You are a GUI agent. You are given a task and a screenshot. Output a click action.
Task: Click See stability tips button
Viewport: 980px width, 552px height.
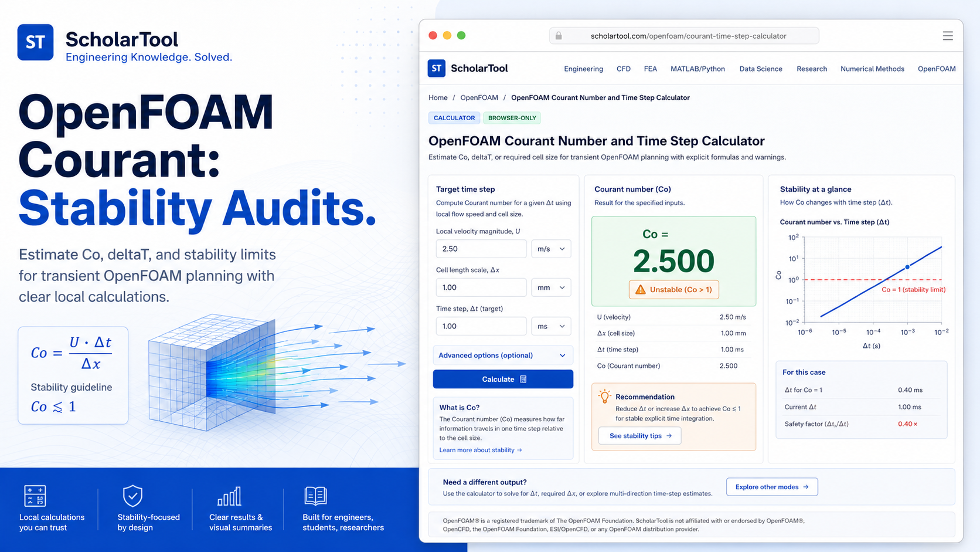coord(640,436)
